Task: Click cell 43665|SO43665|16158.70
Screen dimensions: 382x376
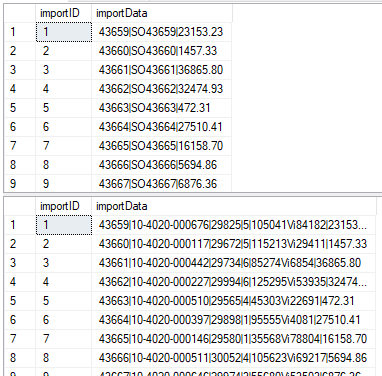Action: pyautogui.click(x=162, y=146)
